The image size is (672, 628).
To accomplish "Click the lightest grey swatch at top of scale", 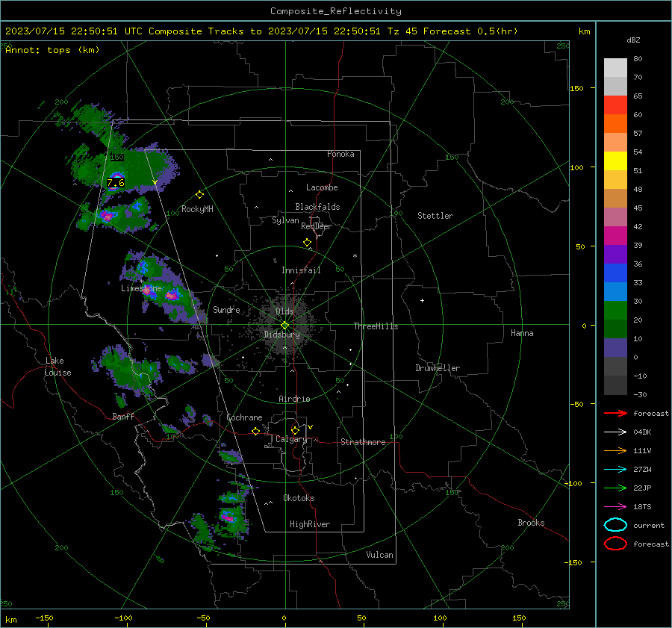I will (615, 67).
